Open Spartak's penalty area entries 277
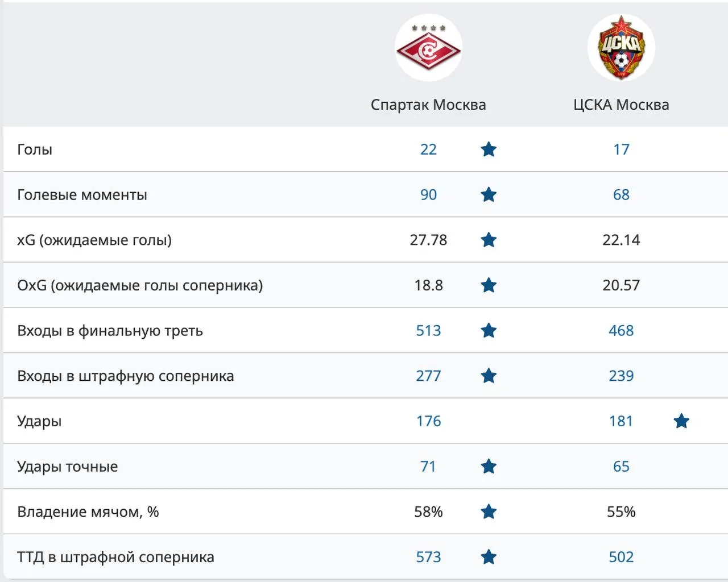728x582 pixels. coord(428,376)
